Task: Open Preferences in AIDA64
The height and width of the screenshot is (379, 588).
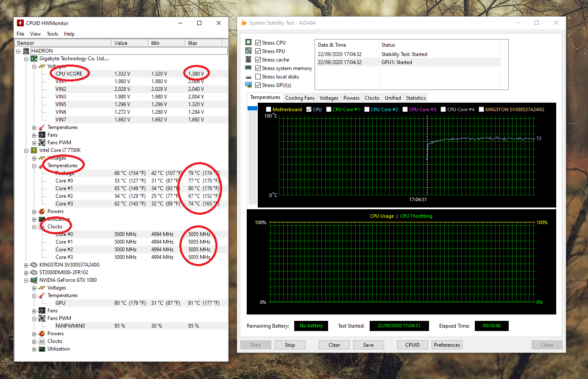Action: pyautogui.click(x=447, y=345)
